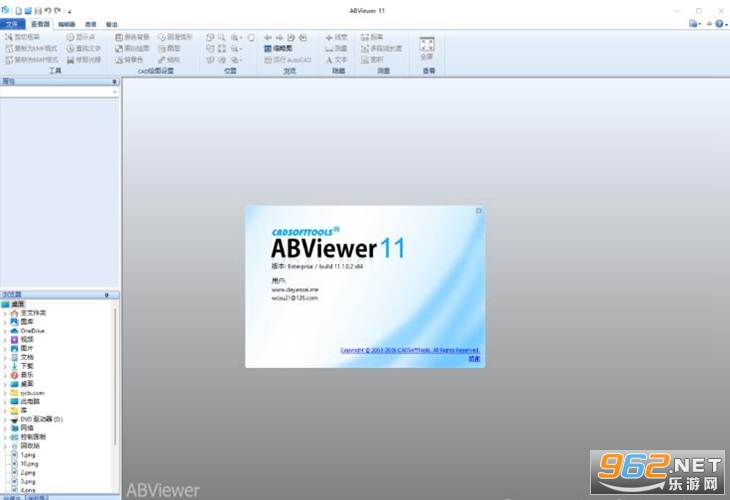730x500 pixels.
Task: Click the Zoom Out magnifier
Action: [x=235, y=48]
